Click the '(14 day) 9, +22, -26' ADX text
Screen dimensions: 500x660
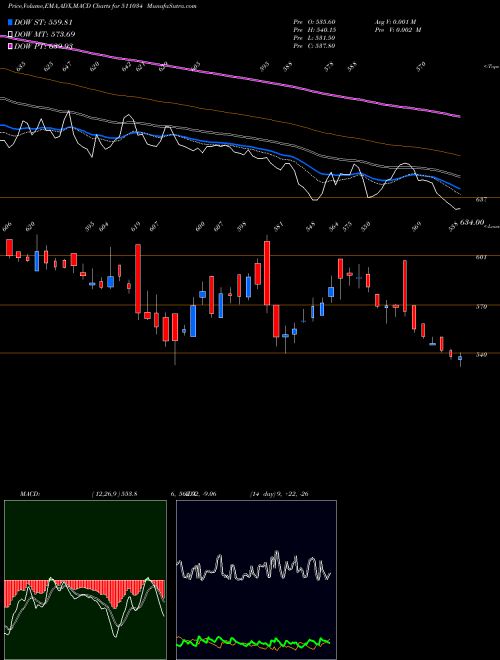[x=279, y=494]
